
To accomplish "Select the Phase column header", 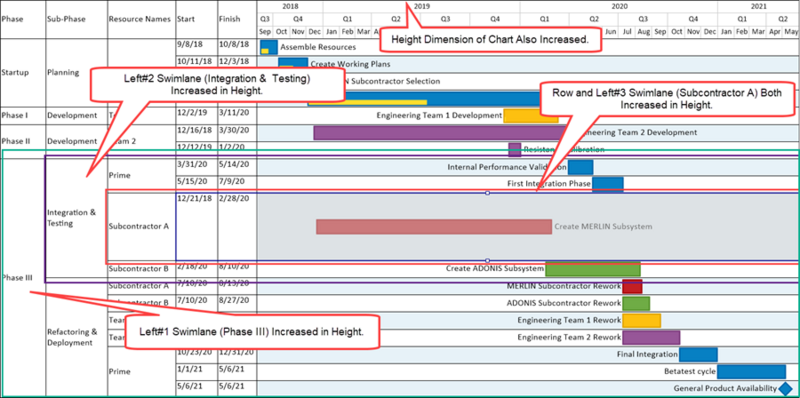I will click(x=23, y=19).
